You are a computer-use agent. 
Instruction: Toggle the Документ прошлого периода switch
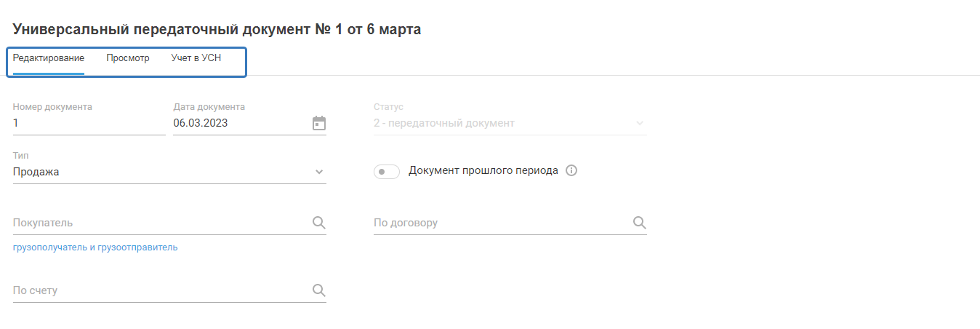(386, 172)
